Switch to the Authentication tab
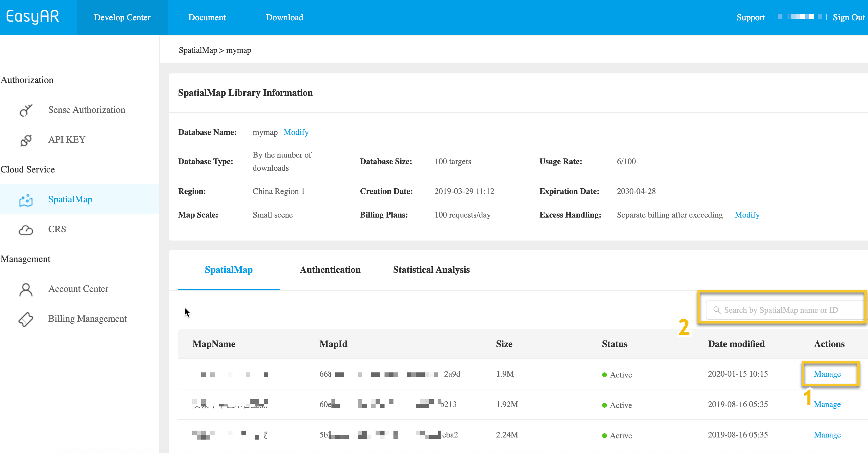Screen dimensions: 868x453 point(330,270)
